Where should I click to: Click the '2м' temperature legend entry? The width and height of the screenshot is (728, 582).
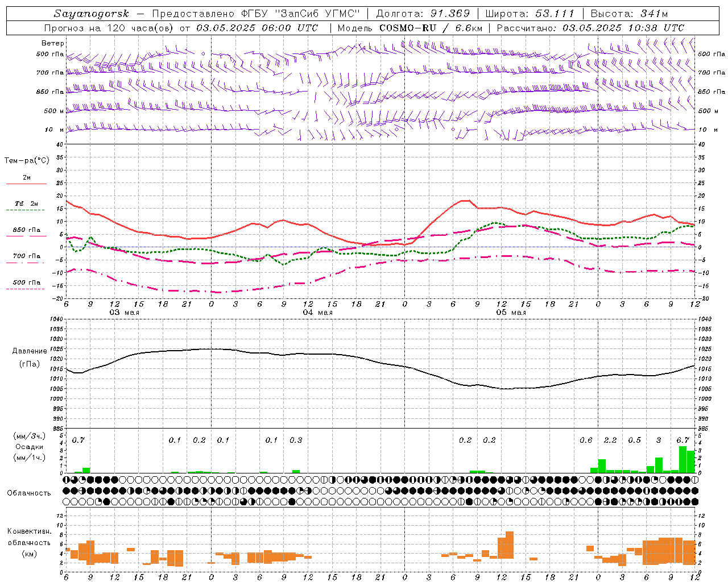(x=27, y=178)
